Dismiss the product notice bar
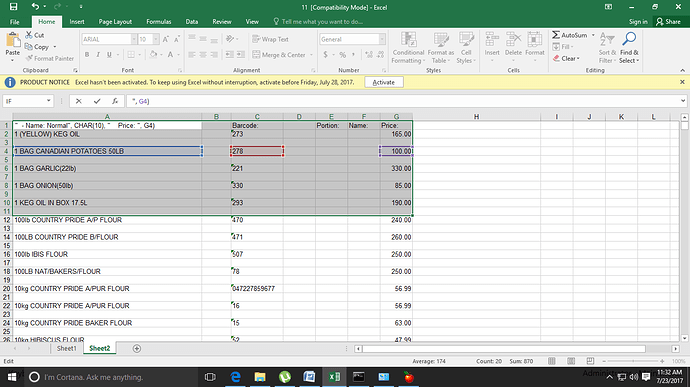690x387 pixels. pos(682,82)
